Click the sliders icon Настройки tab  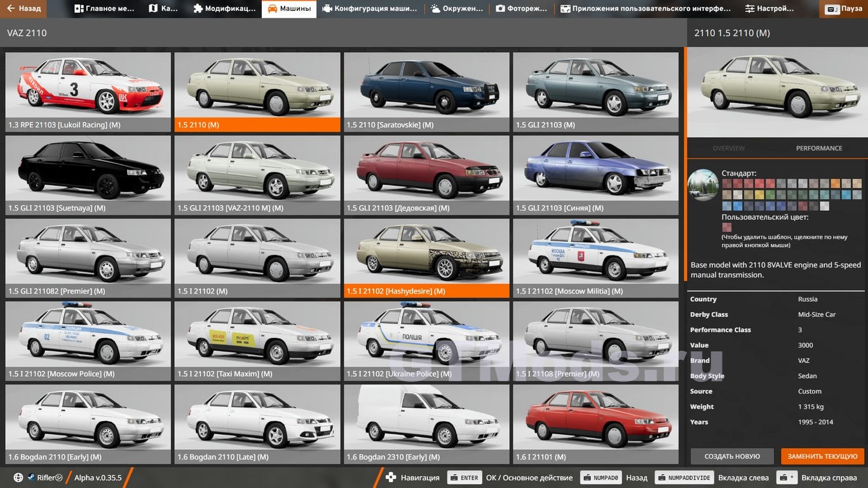[770, 9]
